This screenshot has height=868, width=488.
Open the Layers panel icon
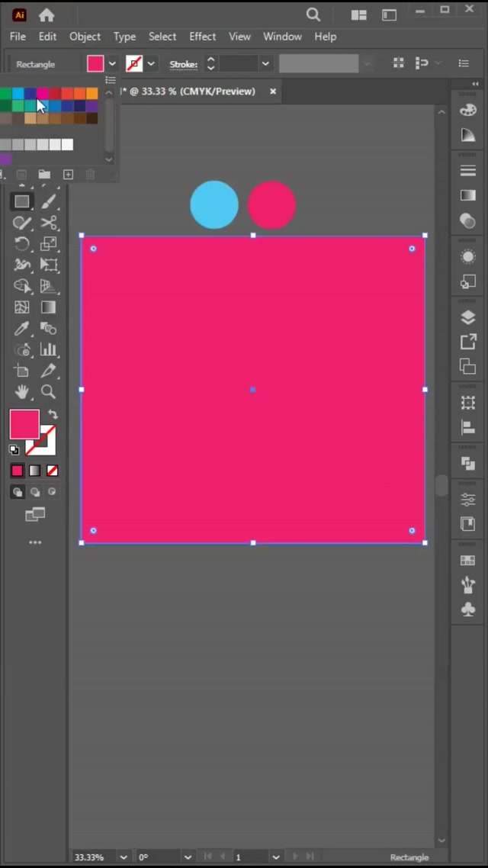467,318
